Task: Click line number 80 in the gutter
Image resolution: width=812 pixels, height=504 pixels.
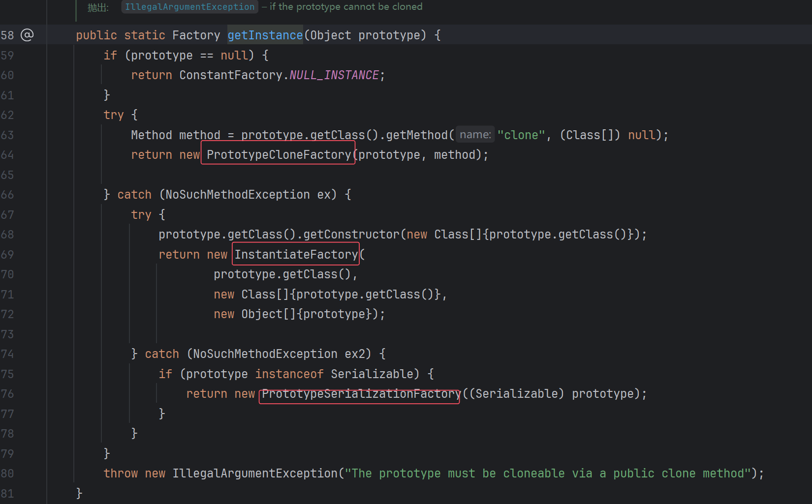Action: (x=7, y=474)
